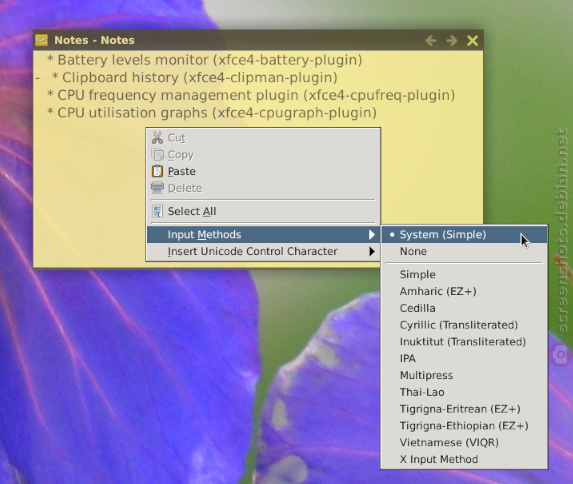Expand Insert Unicode Control Character arrow

[x=372, y=252]
